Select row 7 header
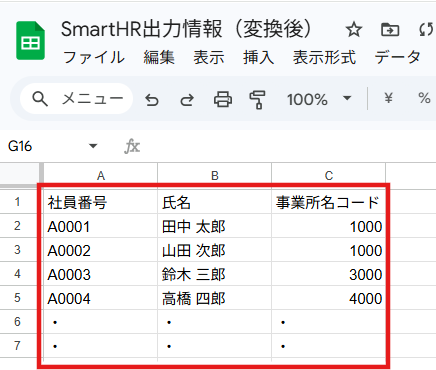The image size is (436, 370). (17, 346)
